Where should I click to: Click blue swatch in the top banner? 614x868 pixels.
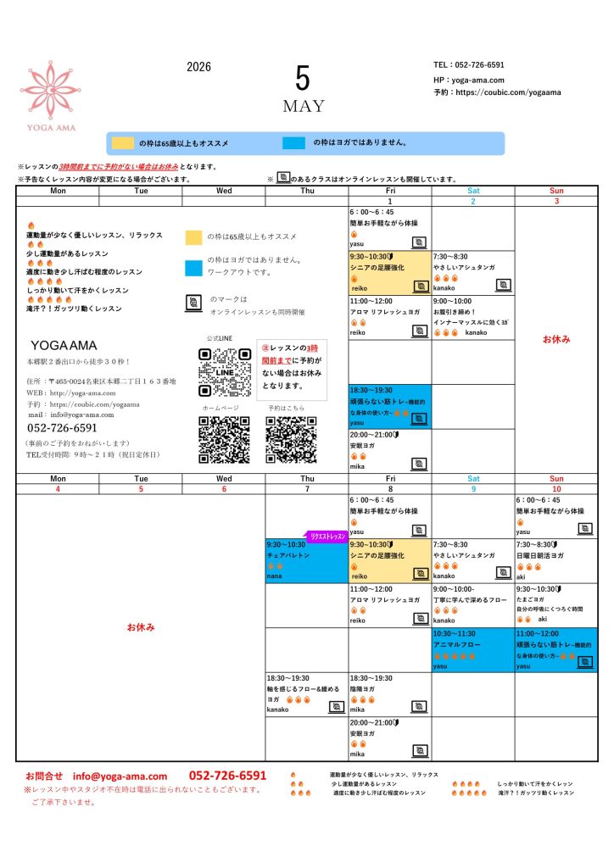pyautogui.click(x=296, y=143)
